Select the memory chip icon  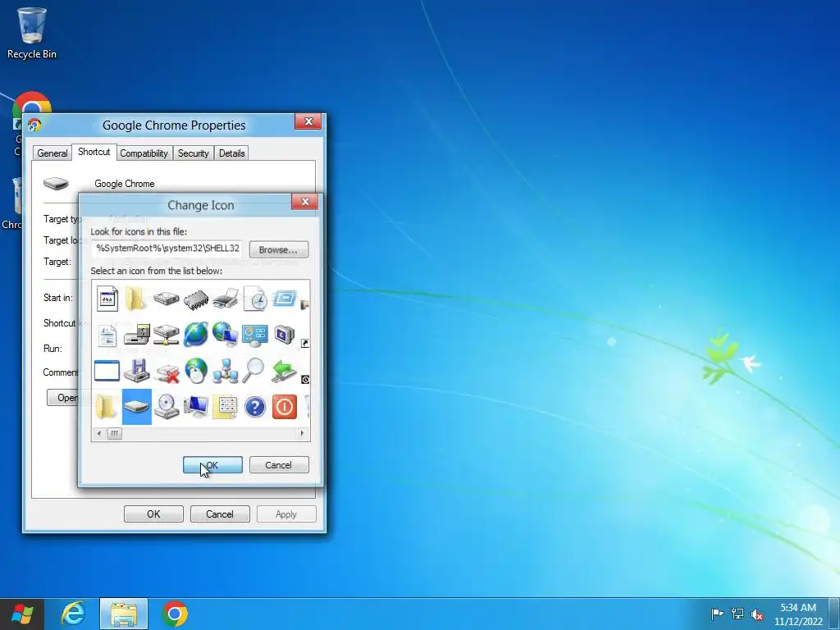coord(195,299)
